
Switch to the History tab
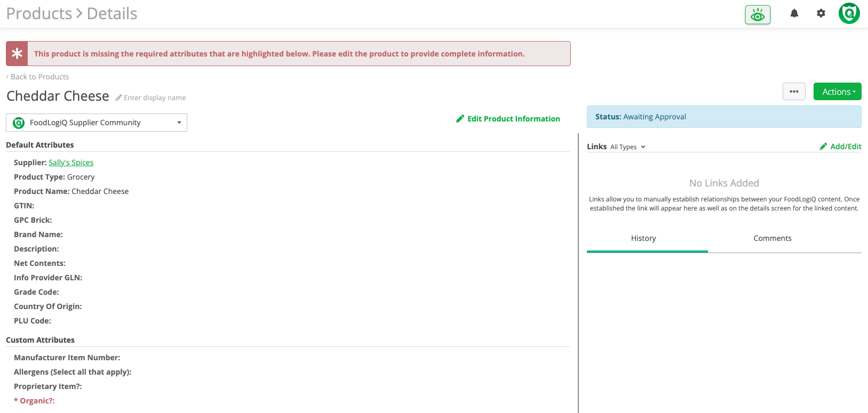tap(643, 238)
